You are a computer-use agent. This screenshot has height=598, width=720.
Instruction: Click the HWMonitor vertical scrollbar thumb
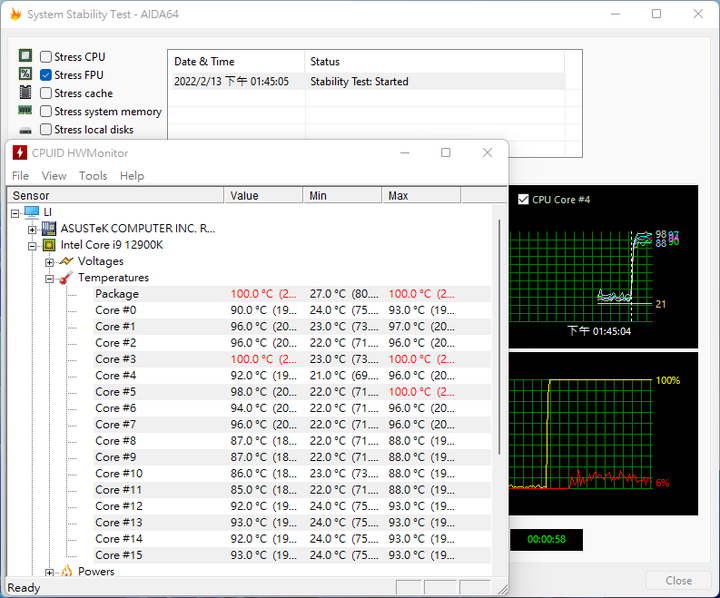pyautogui.click(x=499, y=337)
